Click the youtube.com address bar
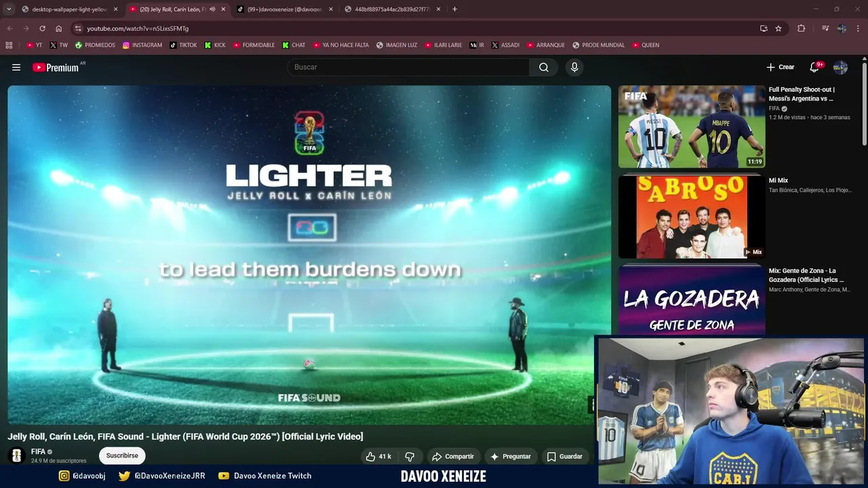Image resolution: width=868 pixels, height=488 pixels. [x=414, y=28]
